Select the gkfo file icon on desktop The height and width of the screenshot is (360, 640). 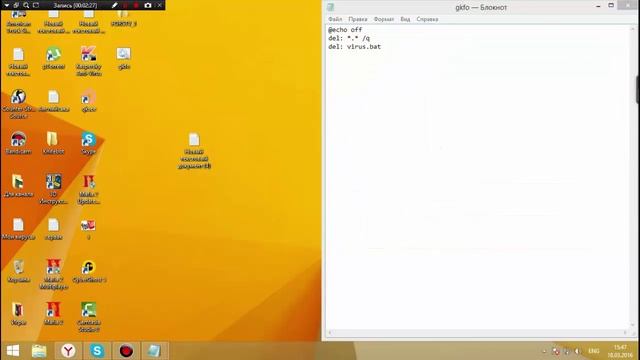click(x=124, y=58)
